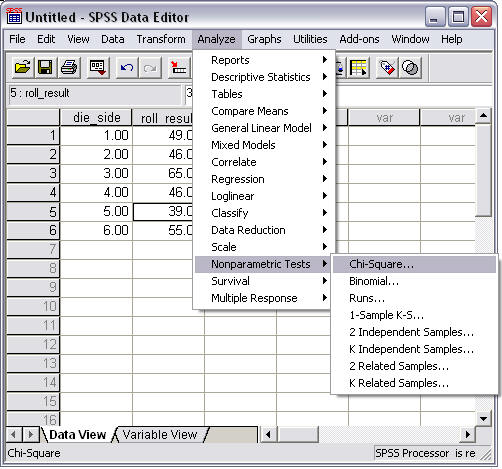The image size is (502, 469).
Task: Open the Utilities menu
Action: 310,39
